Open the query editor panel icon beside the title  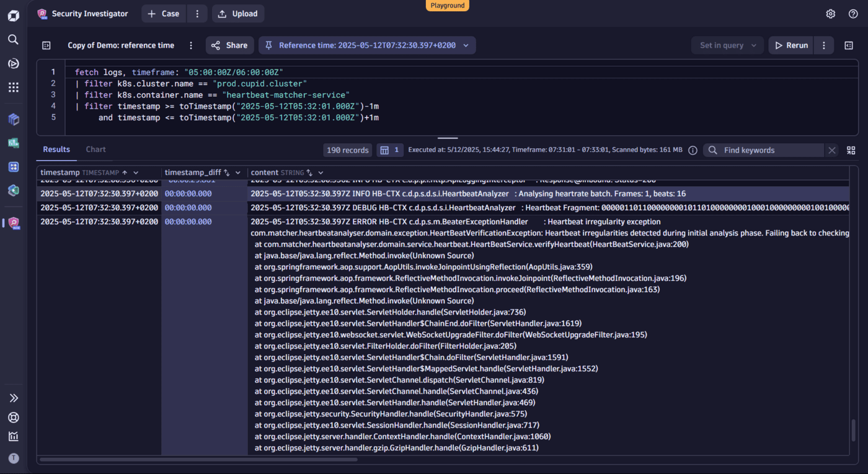tap(46, 45)
